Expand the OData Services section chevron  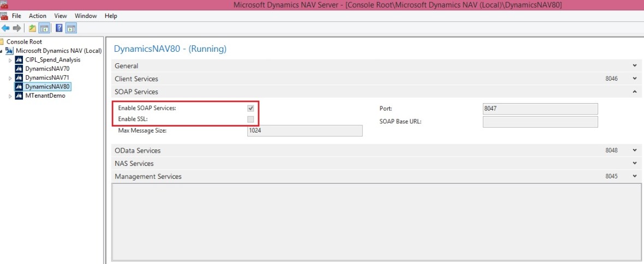[x=634, y=151]
